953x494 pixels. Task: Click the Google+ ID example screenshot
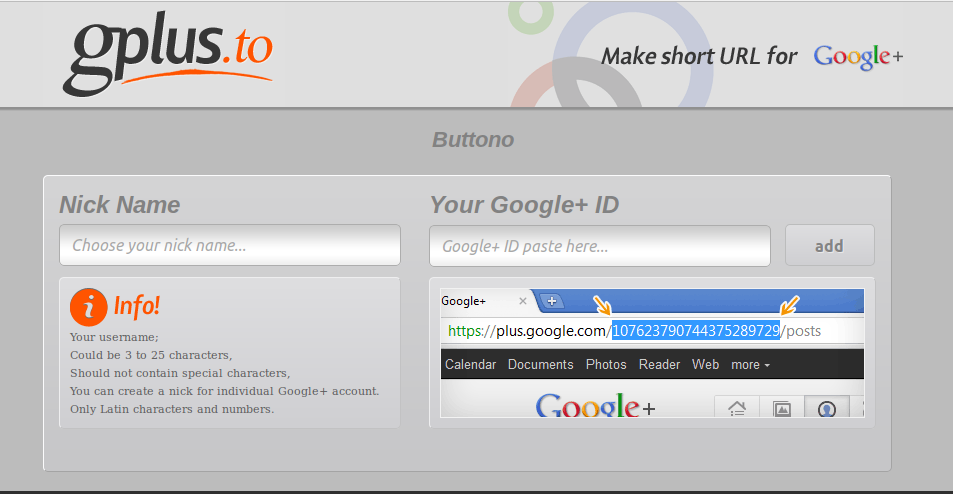click(652, 352)
